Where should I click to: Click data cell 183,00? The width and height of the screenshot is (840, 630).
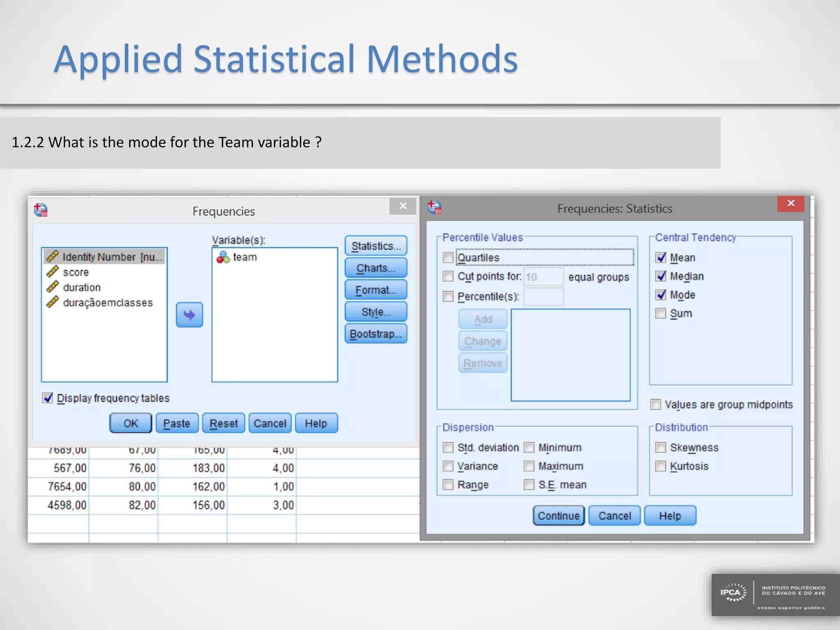[x=193, y=468]
